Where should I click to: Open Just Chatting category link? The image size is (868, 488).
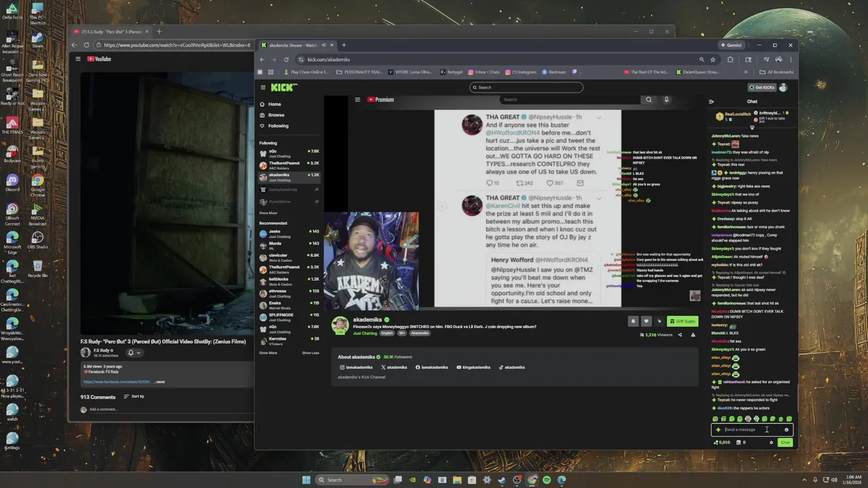point(365,333)
